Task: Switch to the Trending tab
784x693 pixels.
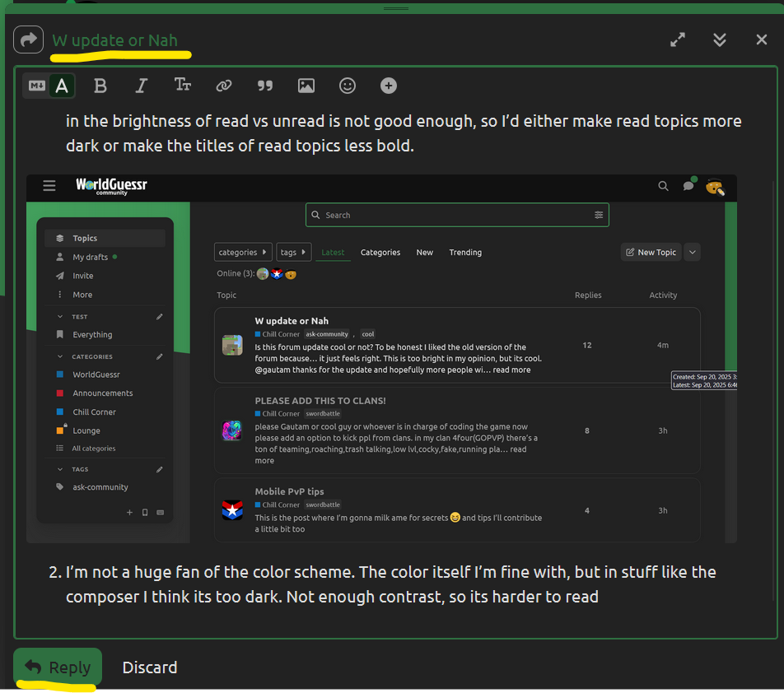Action: click(465, 253)
